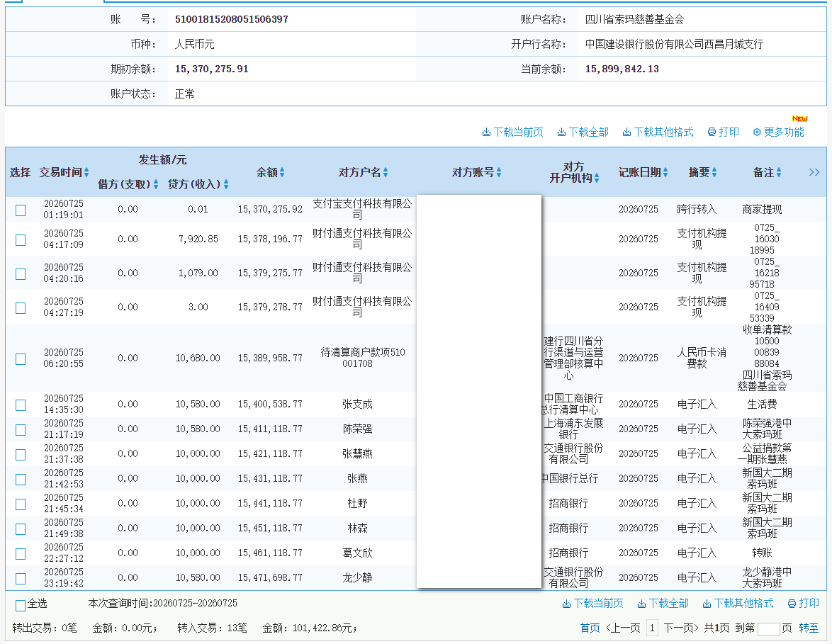Image resolution: width=832 pixels, height=644 pixels.
Task: Click 转至 to jump to page
Action: [809, 628]
